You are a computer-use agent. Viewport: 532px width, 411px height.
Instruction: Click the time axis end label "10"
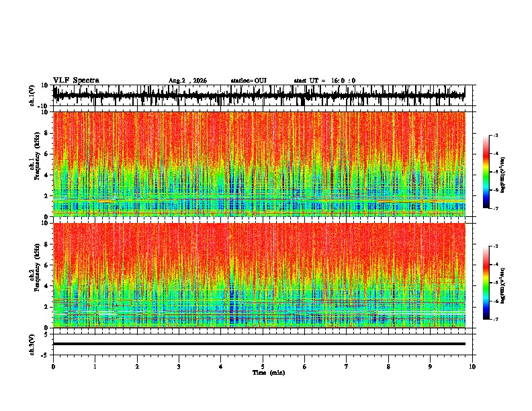point(472,367)
